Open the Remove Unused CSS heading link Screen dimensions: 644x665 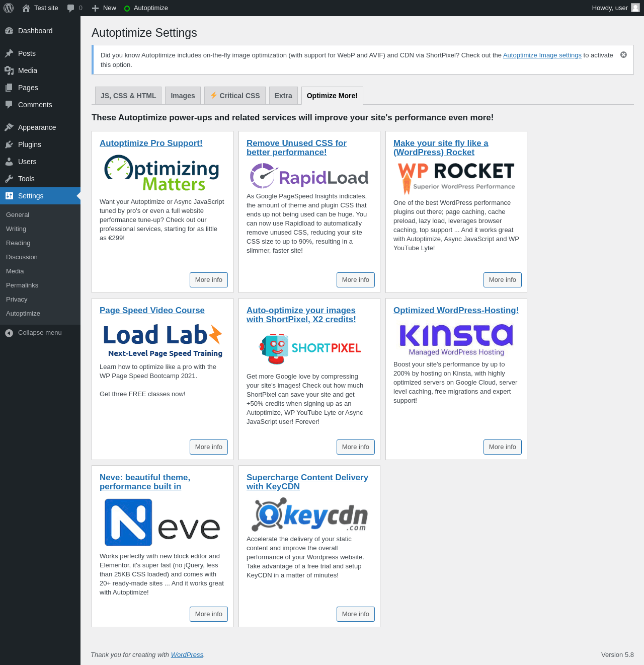[296, 147]
